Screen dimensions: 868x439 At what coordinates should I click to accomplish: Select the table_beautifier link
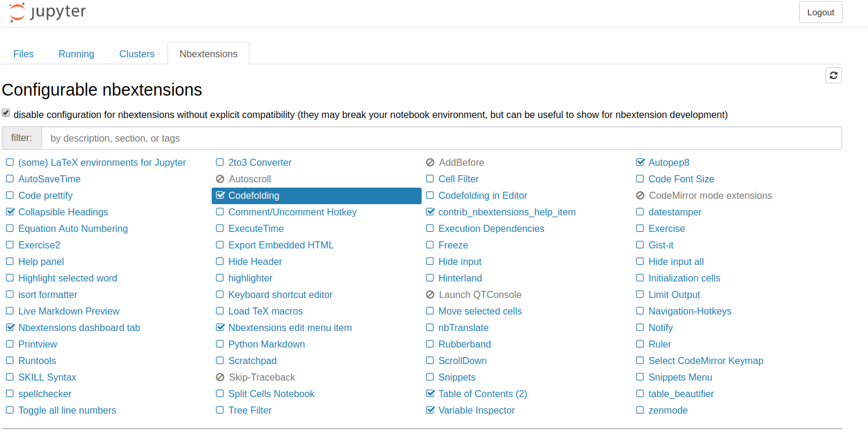click(x=681, y=394)
